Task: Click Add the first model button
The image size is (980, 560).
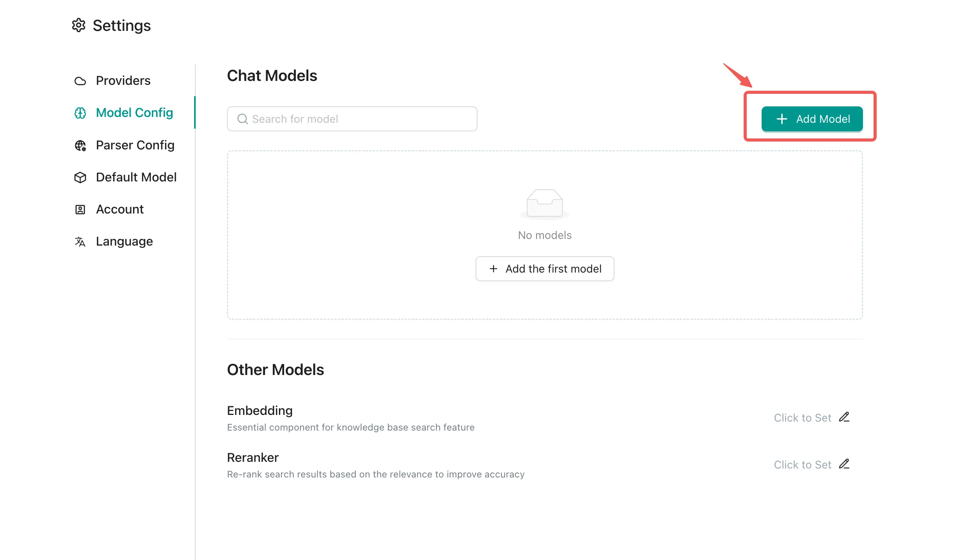Action: click(545, 269)
